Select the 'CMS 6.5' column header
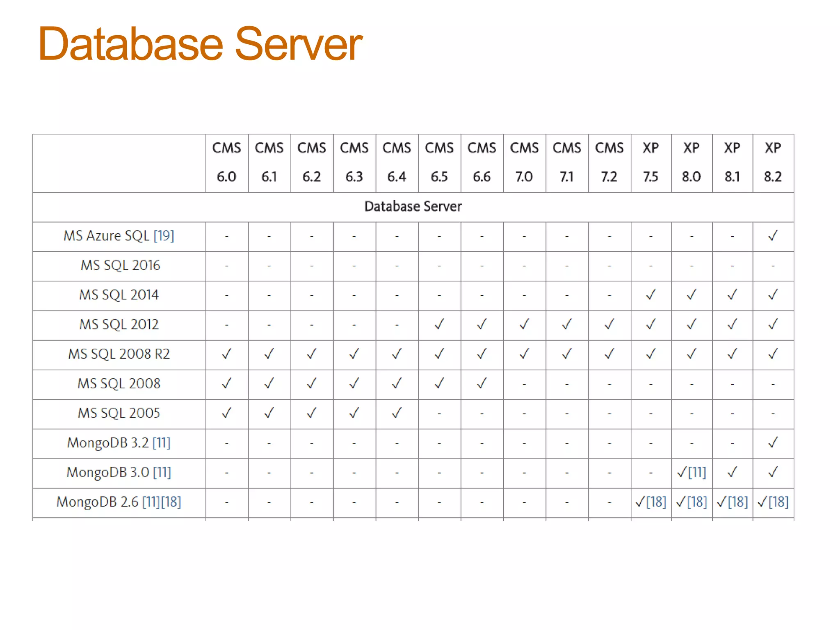This screenshot has height=630, width=840. (x=439, y=163)
